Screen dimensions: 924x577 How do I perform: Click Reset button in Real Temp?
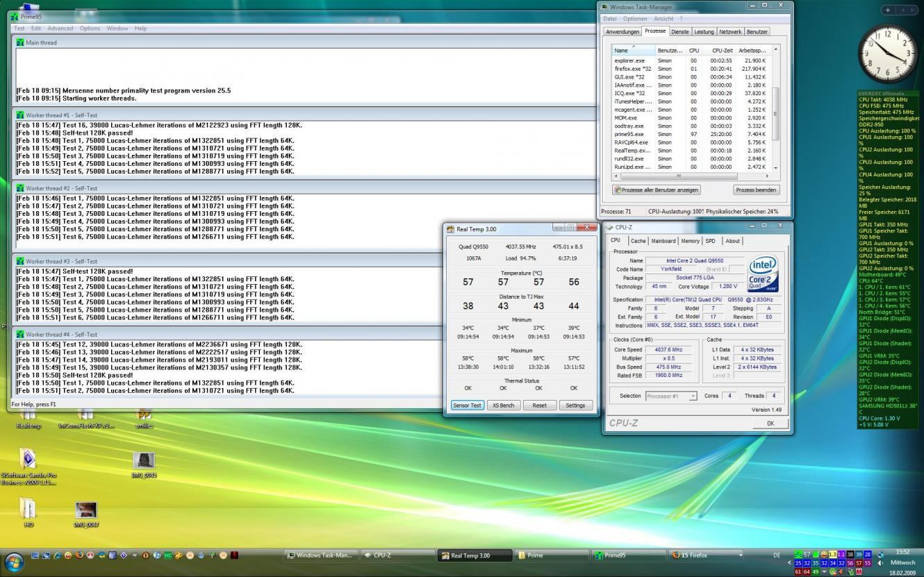click(x=539, y=405)
